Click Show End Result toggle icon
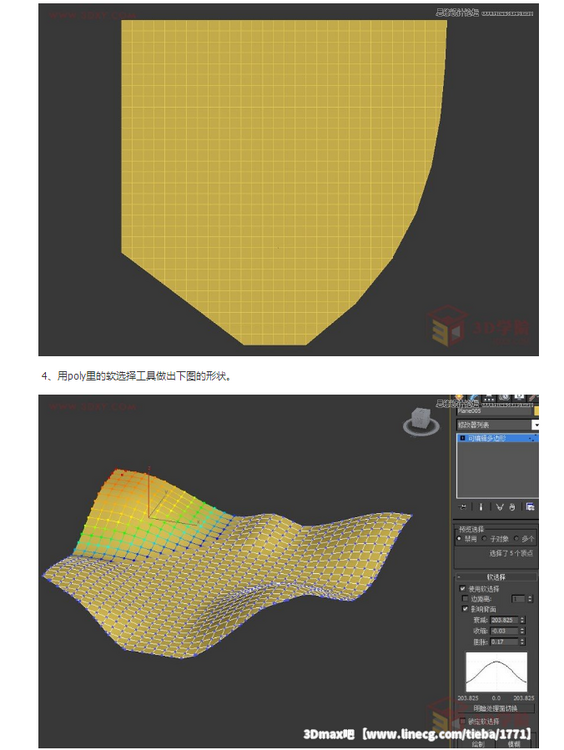Image resolution: width=564 pixels, height=750 pixels. (481, 507)
